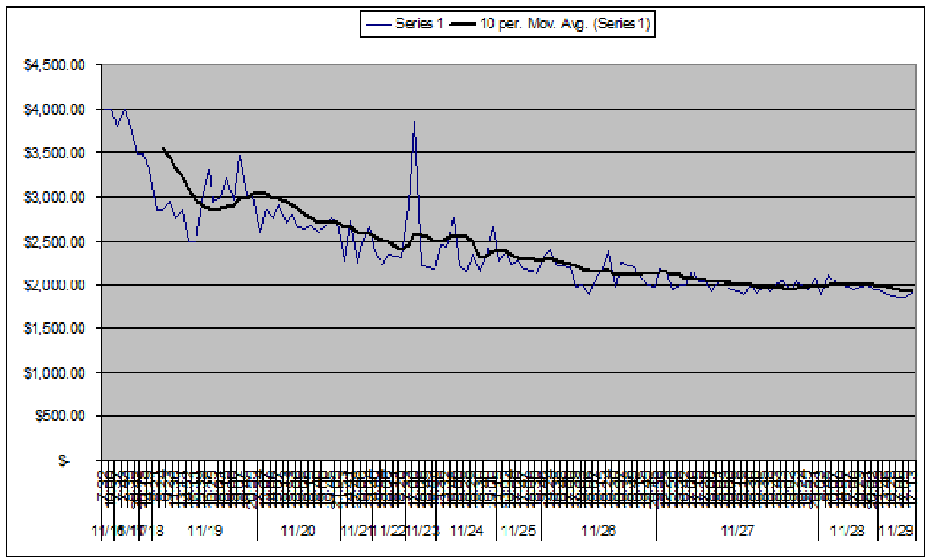
Task: Click the $4,000.00 y-axis label
Action: click(55, 110)
